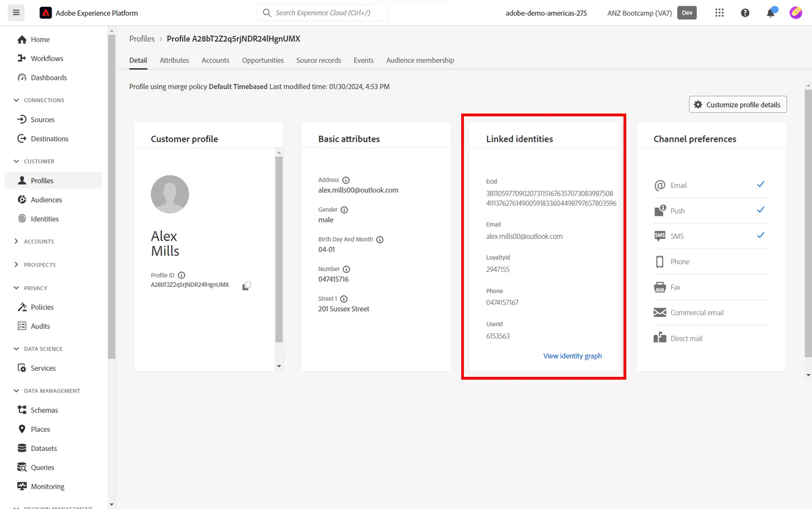This screenshot has height=509, width=812.
Task: Show info for the Number attribute
Action: pyautogui.click(x=346, y=269)
